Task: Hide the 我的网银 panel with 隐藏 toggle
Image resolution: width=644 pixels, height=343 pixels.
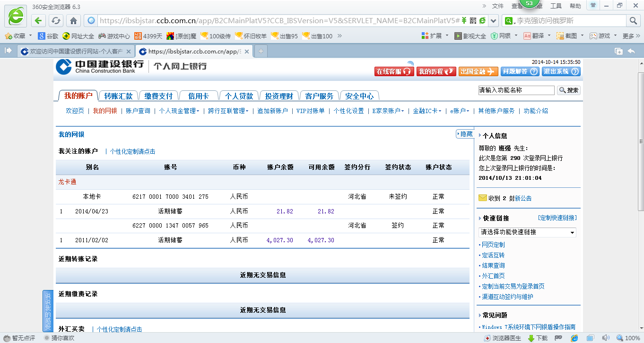Action: click(x=464, y=134)
